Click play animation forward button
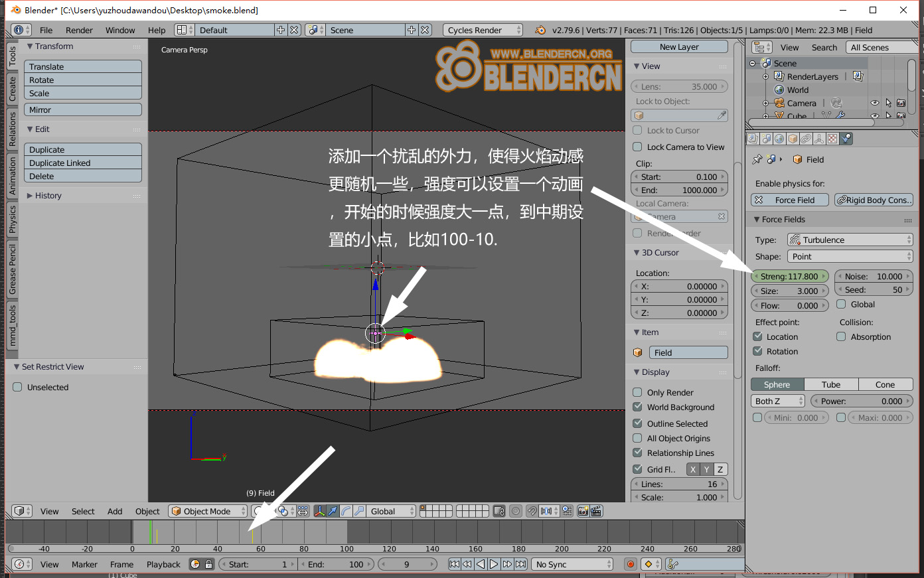Viewport: 924px width, 578px height. click(493, 564)
